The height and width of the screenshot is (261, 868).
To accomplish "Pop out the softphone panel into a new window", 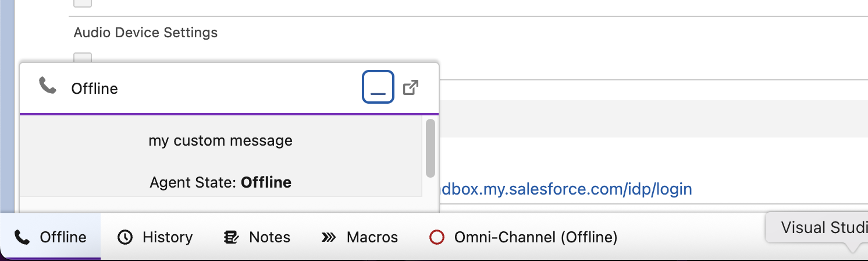I will pyautogui.click(x=411, y=88).
